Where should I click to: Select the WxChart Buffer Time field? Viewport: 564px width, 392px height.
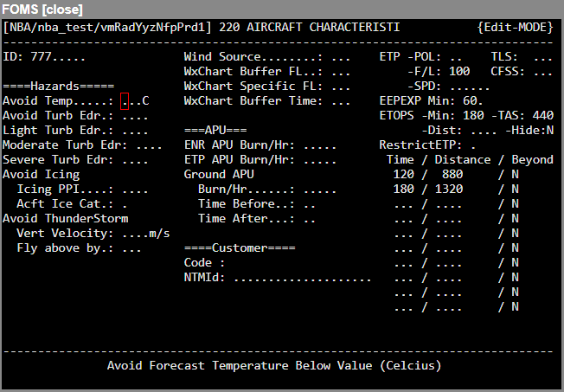(x=341, y=101)
